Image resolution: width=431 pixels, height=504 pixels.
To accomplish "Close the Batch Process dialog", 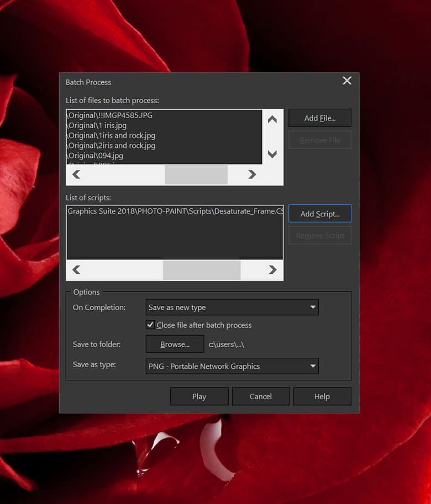I will click(x=346, y=81).
